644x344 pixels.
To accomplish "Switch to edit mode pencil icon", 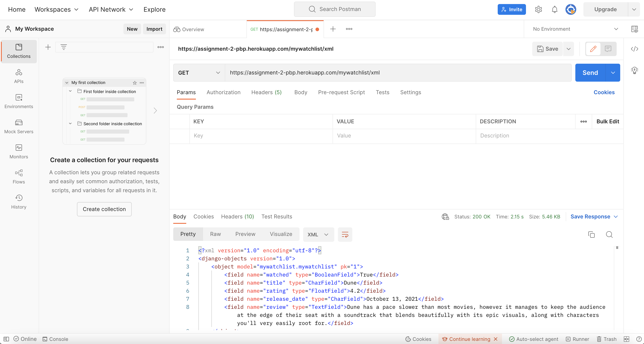I will pyautogui.click(x=593, y=49).
